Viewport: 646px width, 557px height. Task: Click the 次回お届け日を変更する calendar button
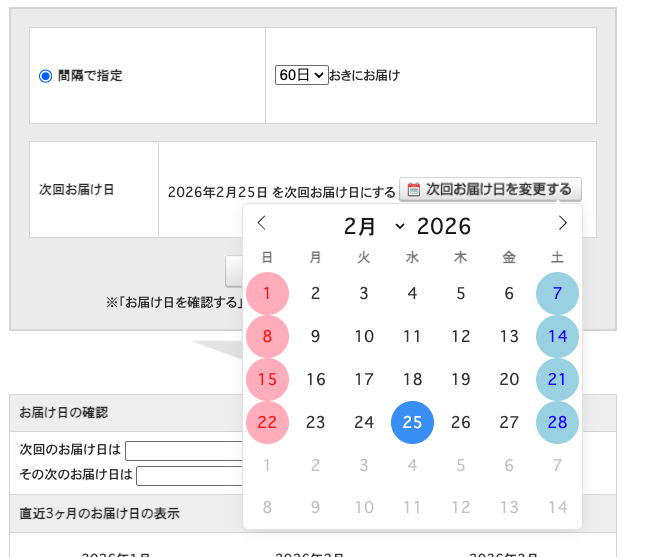(490, 189)
